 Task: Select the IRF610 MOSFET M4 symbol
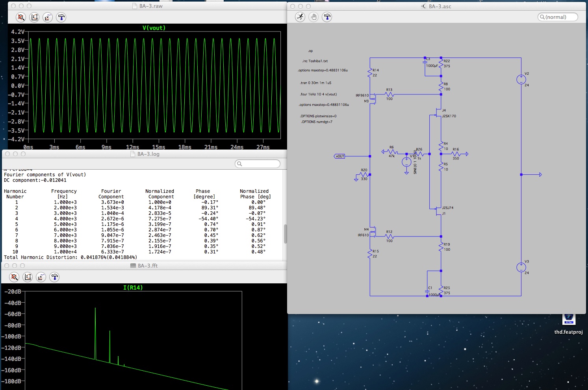click(x=372, y=232)
